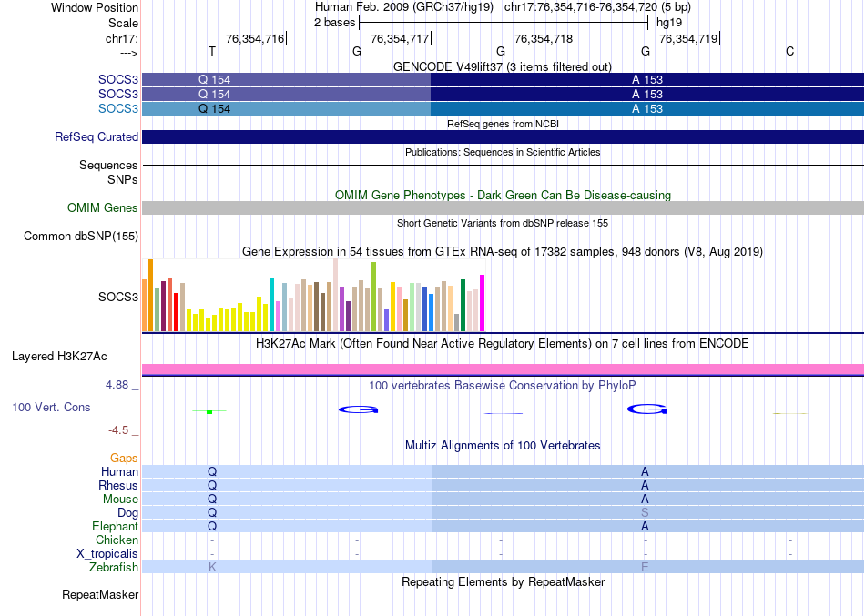Viewport: 865px width, 616px height.
Task: Click the Sequences track label
Action: (x=108, y=165)
